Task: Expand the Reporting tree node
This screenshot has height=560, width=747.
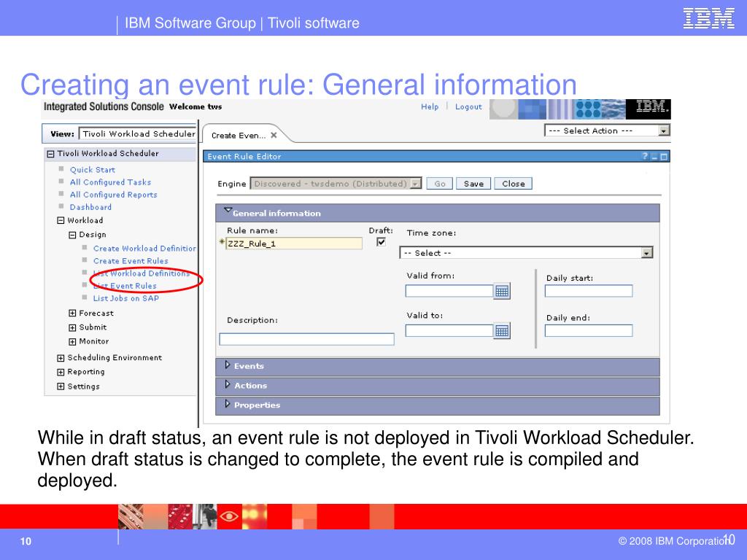Action: click(x=61, y=372)
